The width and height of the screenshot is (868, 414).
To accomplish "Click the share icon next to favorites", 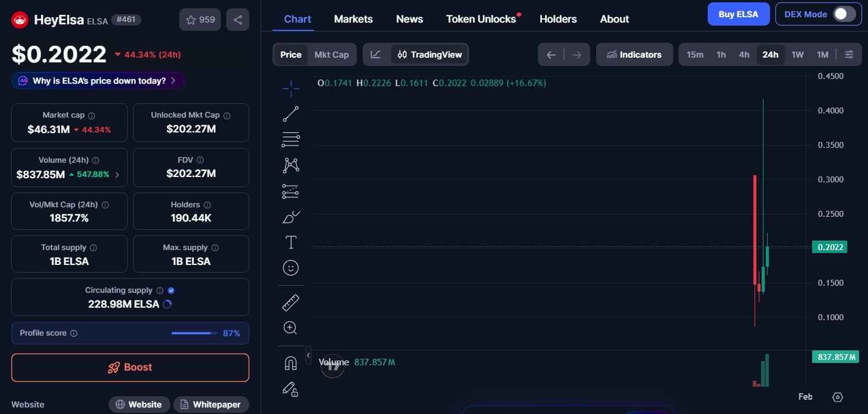I will point(237,19).
